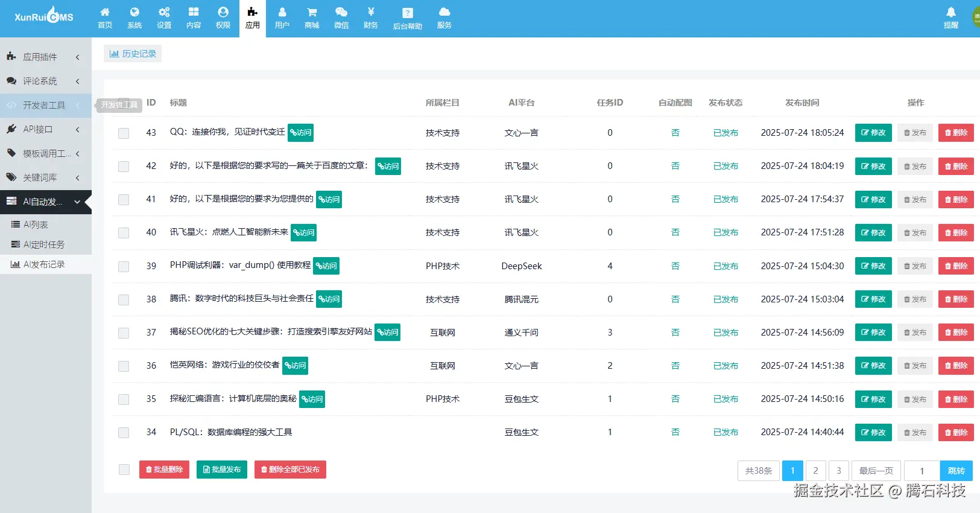Click the 批量发布 button
Viewport: 980px width, 513px height.
click(222, 470)
